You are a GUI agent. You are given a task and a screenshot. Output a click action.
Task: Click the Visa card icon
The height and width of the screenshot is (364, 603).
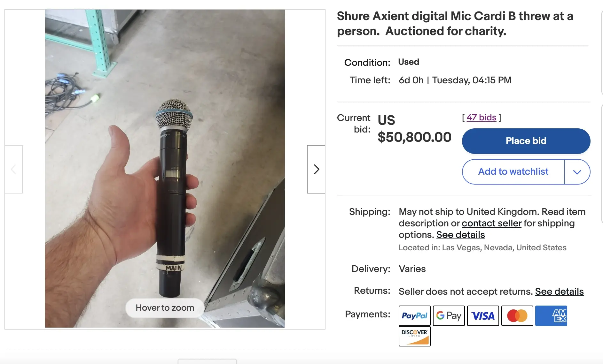483,316
